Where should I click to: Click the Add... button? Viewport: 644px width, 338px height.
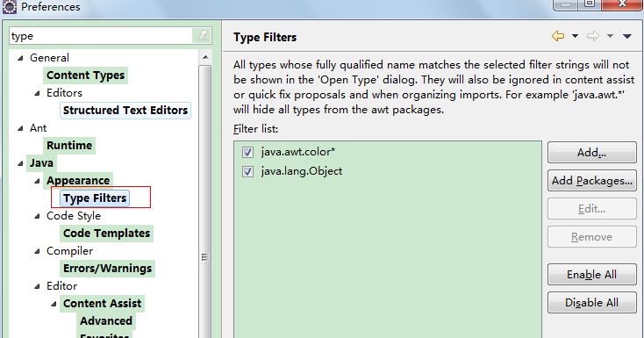(592, 153)
